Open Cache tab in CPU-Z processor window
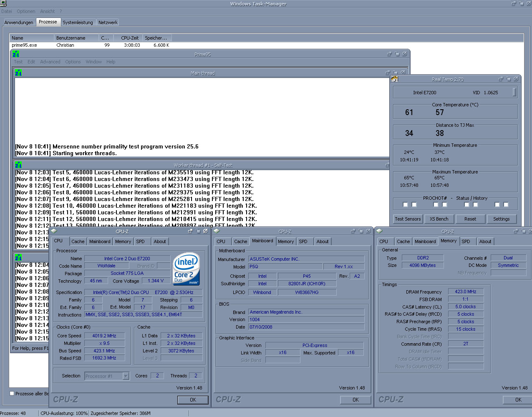 pos(78,241)
